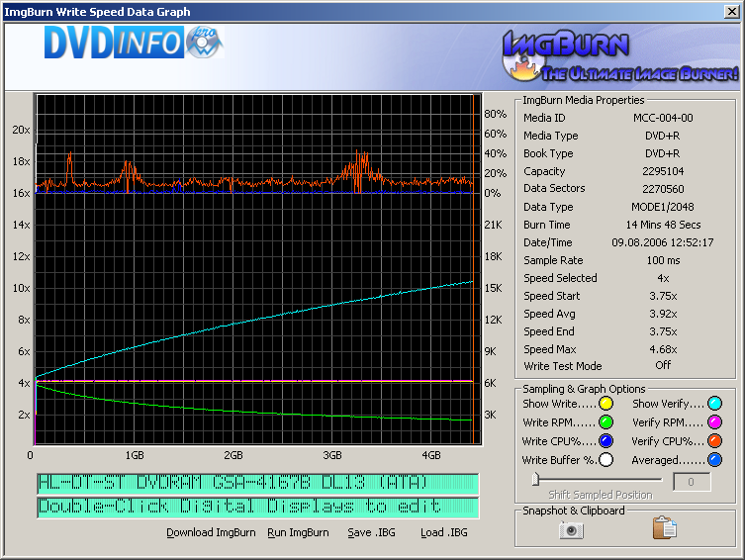
Task: Click the Media Type label
Action: pos(551,136)
